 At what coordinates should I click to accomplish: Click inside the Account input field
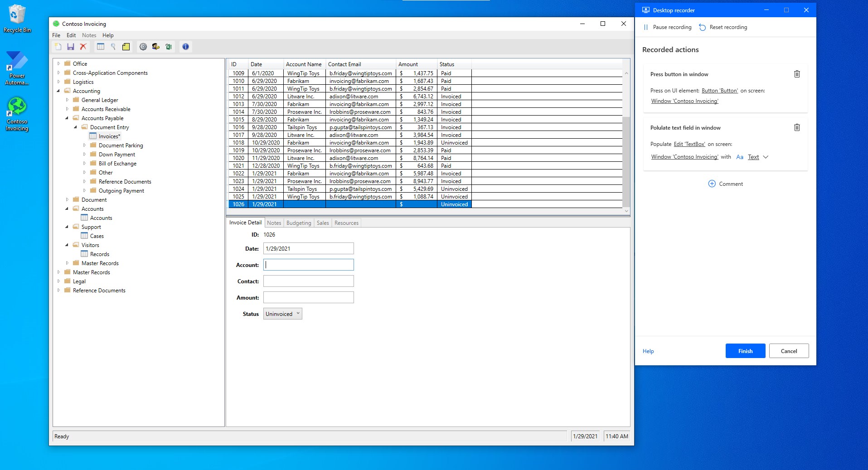tap(308, 265)
